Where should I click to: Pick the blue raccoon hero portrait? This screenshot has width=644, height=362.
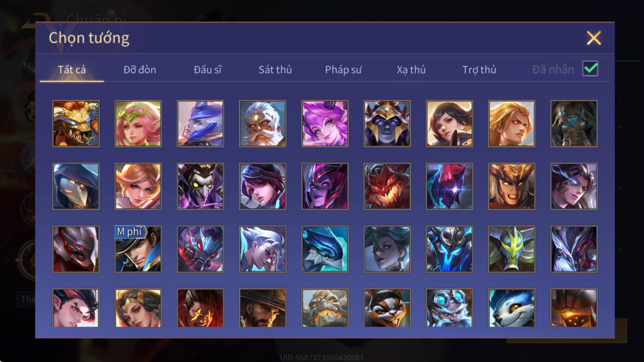tap(512, 308)
